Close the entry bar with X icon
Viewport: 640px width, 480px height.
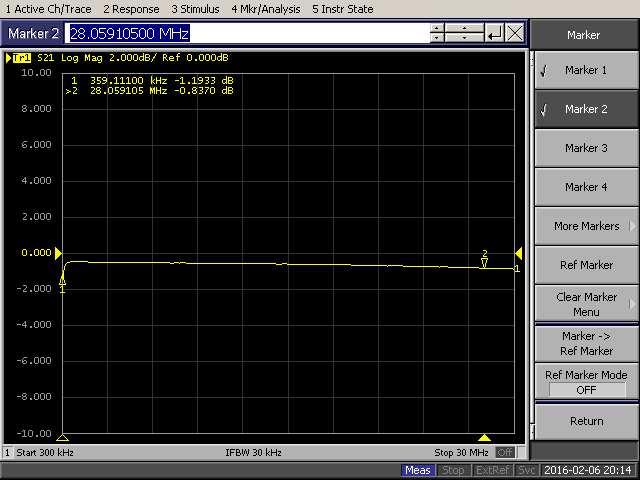pyautogui.click(x=515, y=33)
